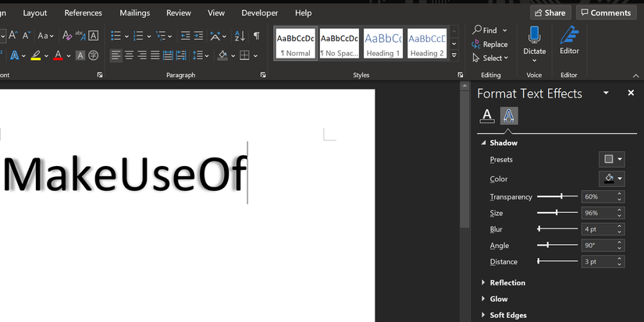
Task: Open the Phonetic Guide tool
Action: pyautogui.click(x=80, y=36)
